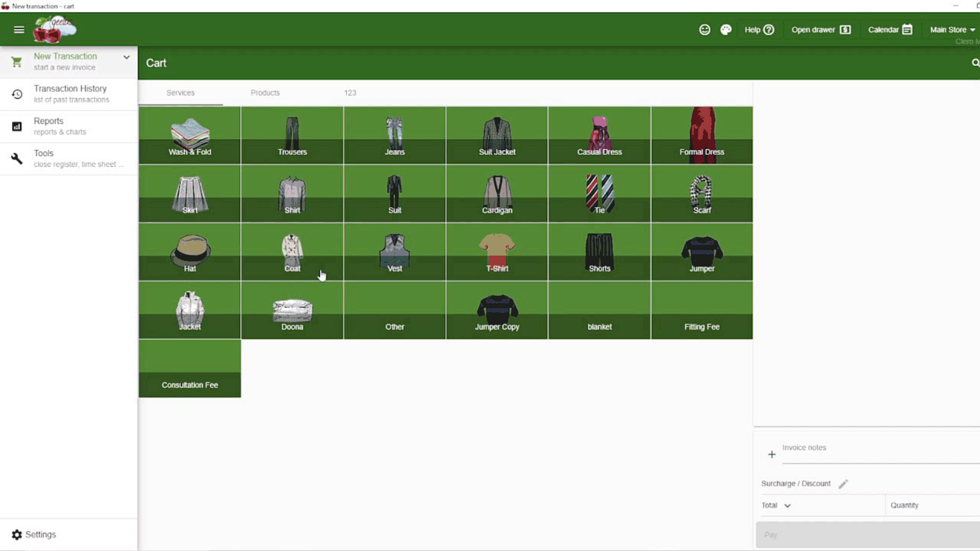
Task: Switch to the 123 tab
Action: [350, 93]
